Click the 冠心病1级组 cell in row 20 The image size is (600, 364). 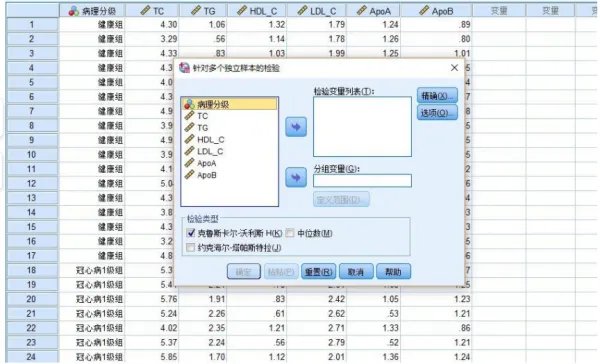(x=92, y=299)
